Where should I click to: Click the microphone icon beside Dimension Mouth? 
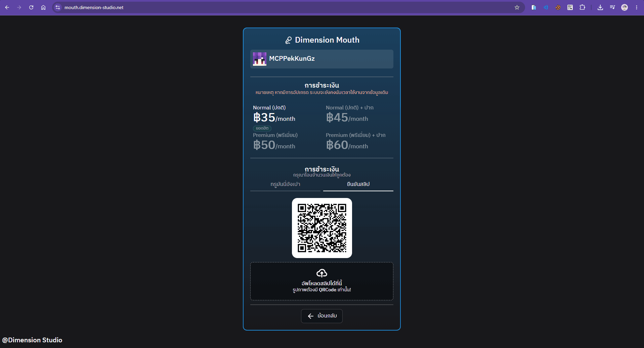(288, 40)
